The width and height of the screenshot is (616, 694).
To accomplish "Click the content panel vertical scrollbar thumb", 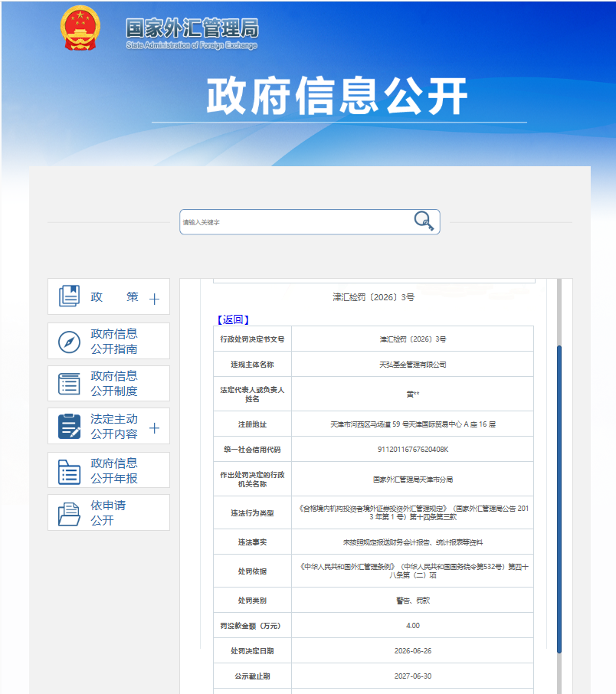I will click(x=559, y=499).
